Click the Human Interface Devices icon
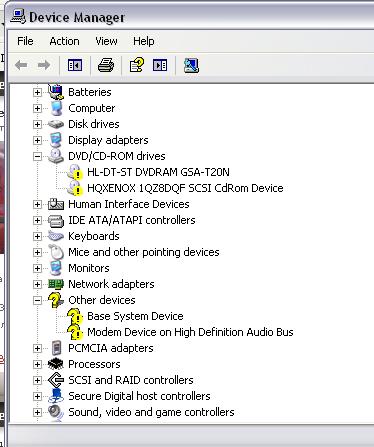374x447 pixels. [x=56, y=204]
